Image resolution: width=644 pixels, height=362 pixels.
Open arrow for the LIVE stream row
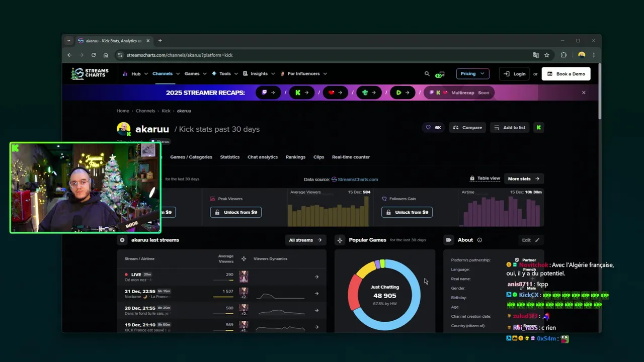tap(316, 277)
